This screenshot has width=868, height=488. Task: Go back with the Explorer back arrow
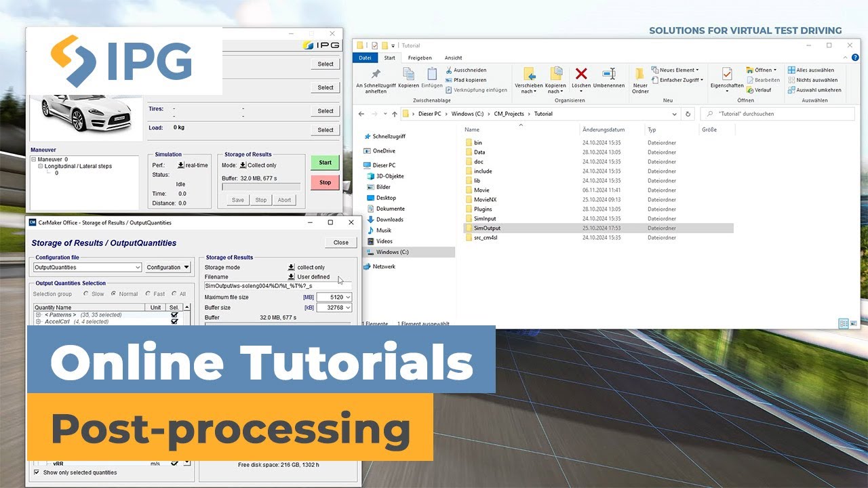pos(361,114)
